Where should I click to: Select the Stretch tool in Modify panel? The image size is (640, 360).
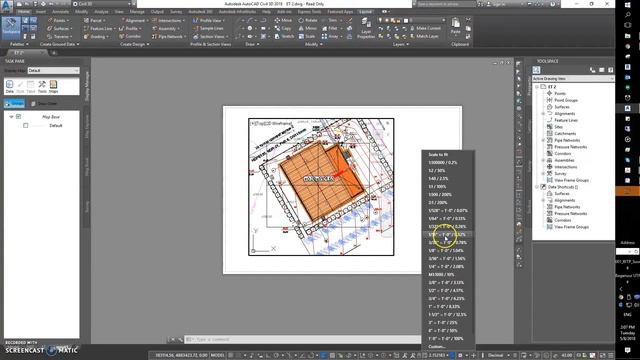[x=284, y=37]
